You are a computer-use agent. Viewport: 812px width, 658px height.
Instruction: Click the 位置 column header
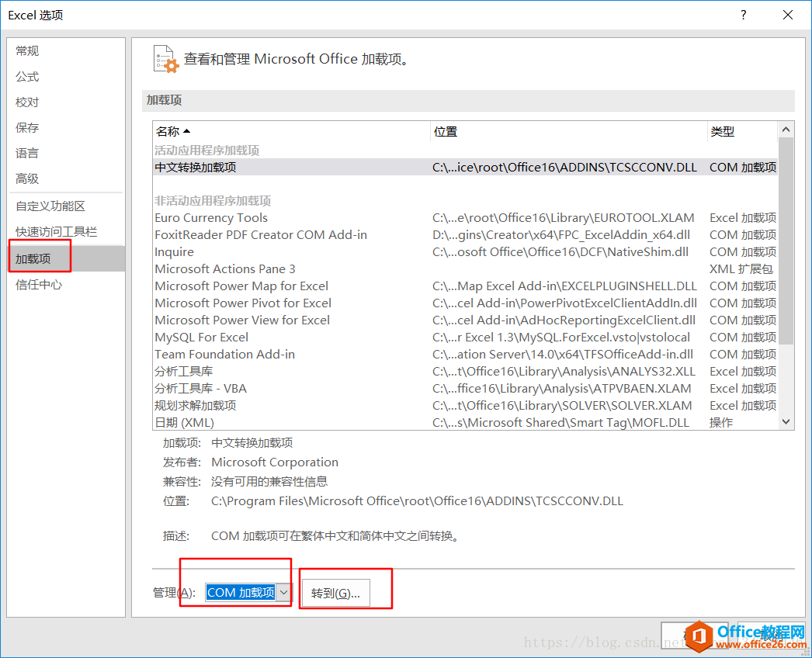445,130
